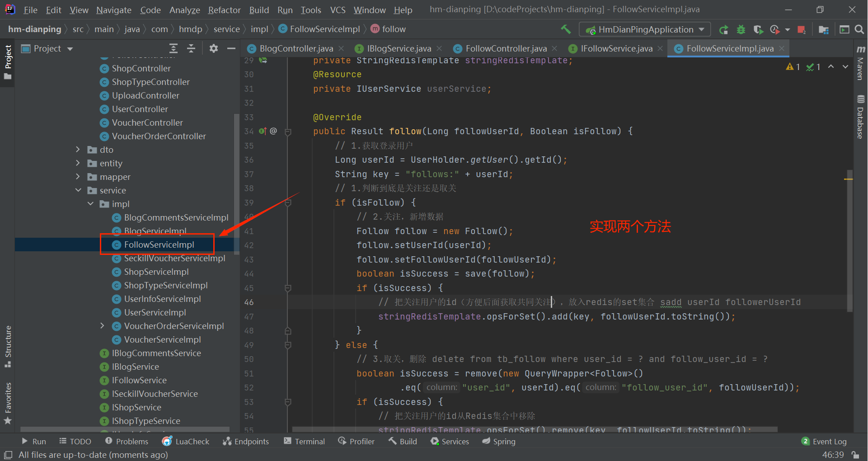The image size is (868, 461).
Task: Rerun HmDianPingApplication with the green rerun icon
Action: (724, 29)
